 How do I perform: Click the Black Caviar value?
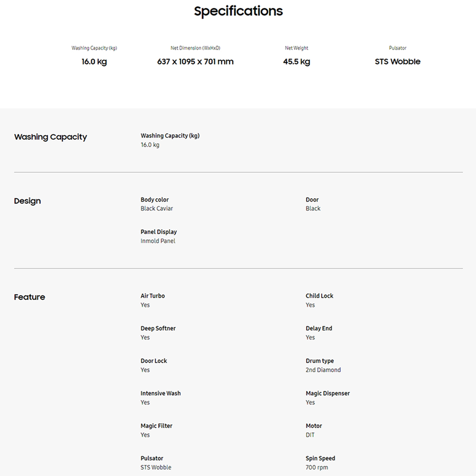(x=157, y=208)
